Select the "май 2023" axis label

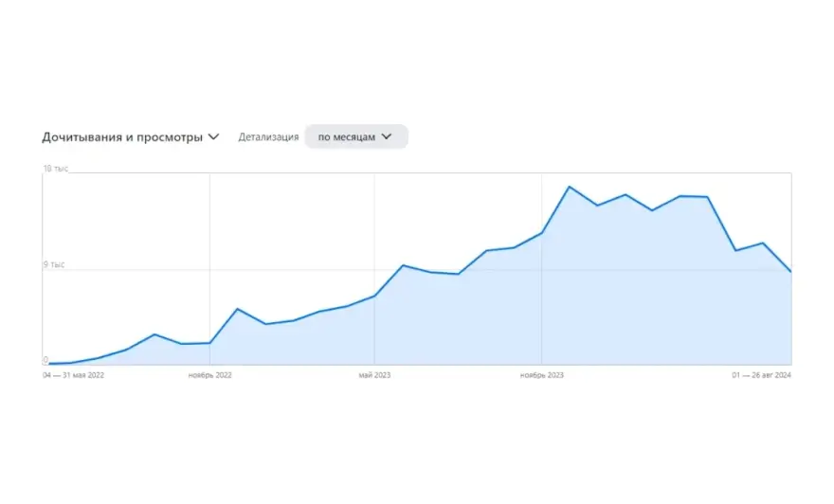(374, 375)
